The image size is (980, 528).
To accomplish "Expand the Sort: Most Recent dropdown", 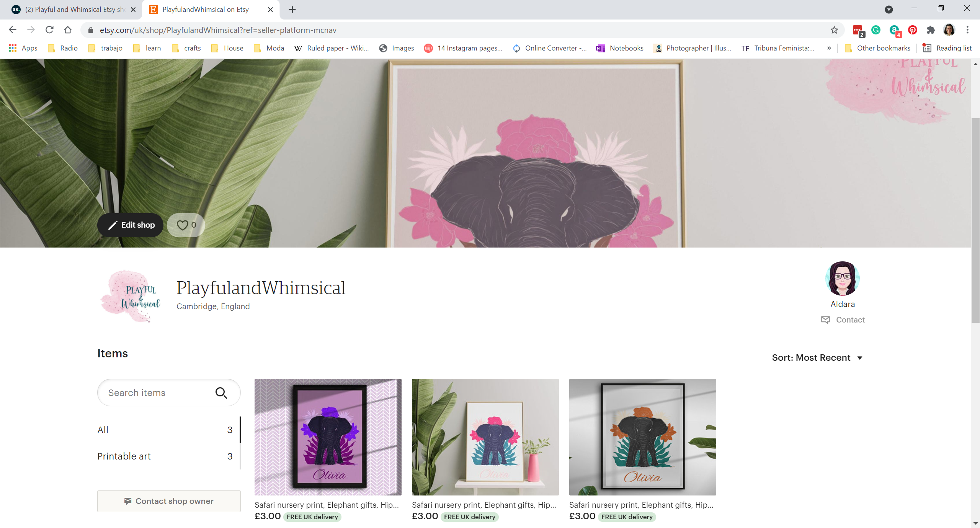I will (x=817, y=358).
